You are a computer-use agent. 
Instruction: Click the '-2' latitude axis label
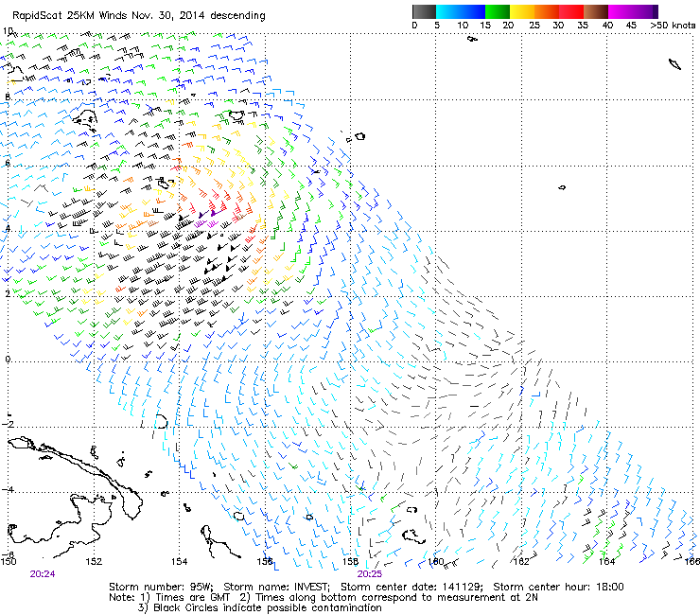(x=8, y=424)
